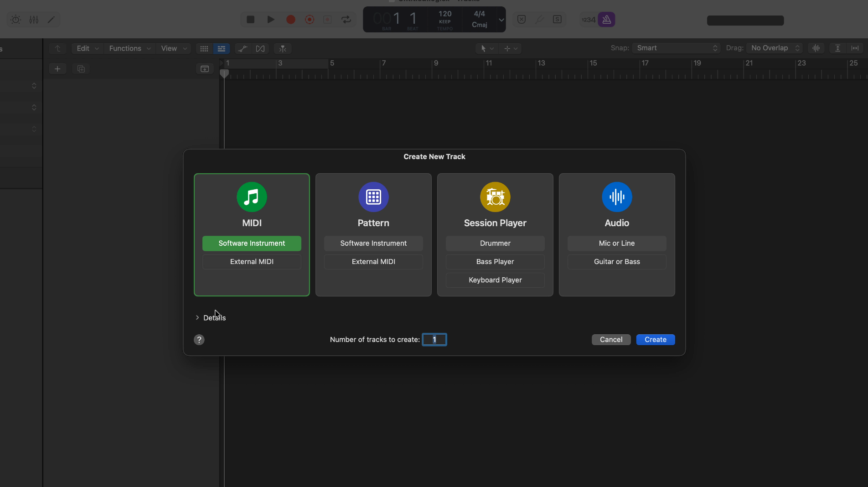
Task: Click the red Record button
Action: [290, 20]
